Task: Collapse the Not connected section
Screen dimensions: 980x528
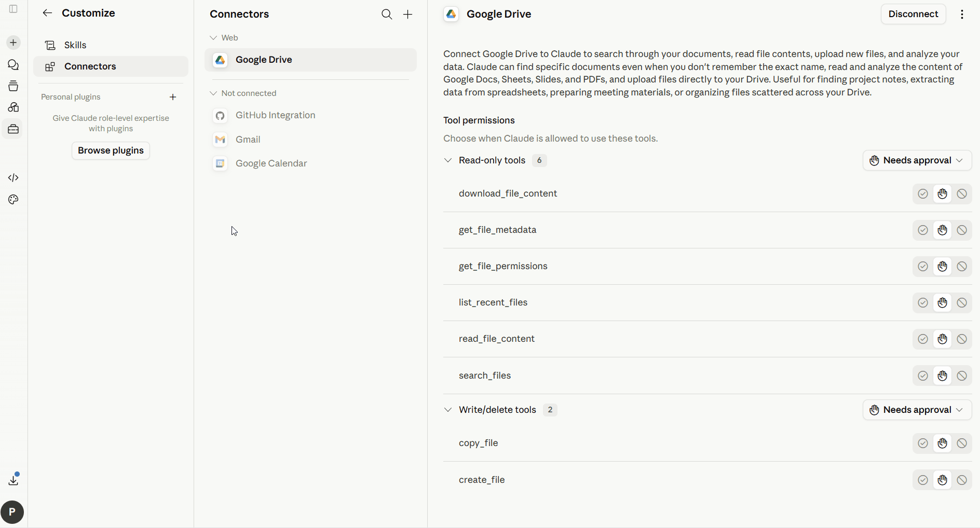Action: click(x=213, y=93)
